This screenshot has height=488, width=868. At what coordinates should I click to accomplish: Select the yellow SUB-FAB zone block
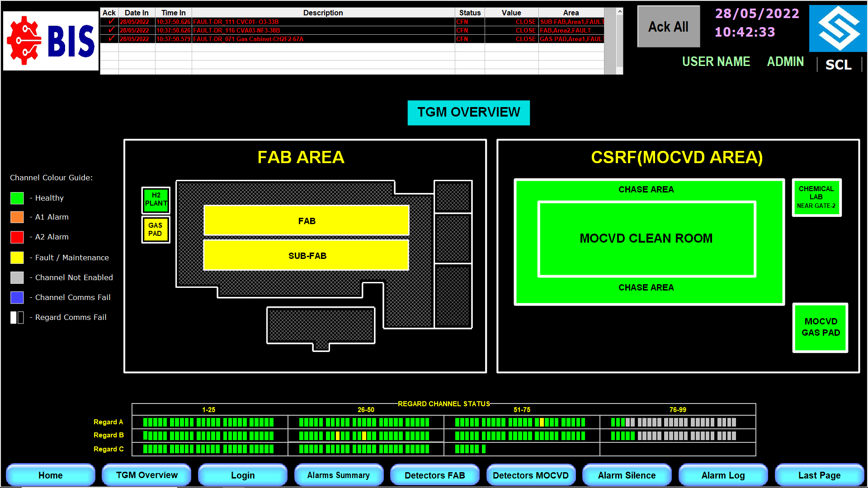pos(307,255)
